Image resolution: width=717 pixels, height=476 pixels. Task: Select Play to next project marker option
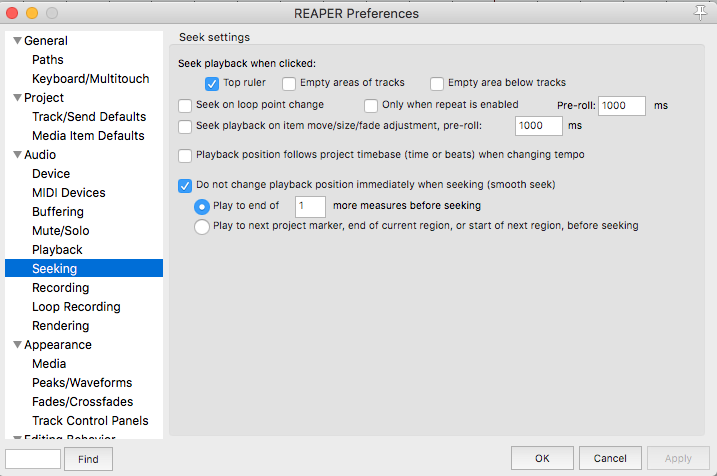click(x=203, y=227)
